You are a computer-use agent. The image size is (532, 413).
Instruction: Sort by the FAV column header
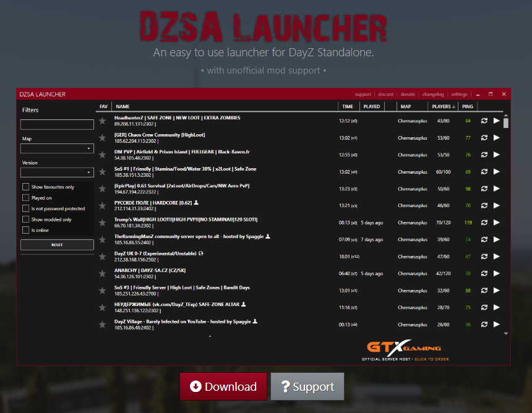coord(103,106)
